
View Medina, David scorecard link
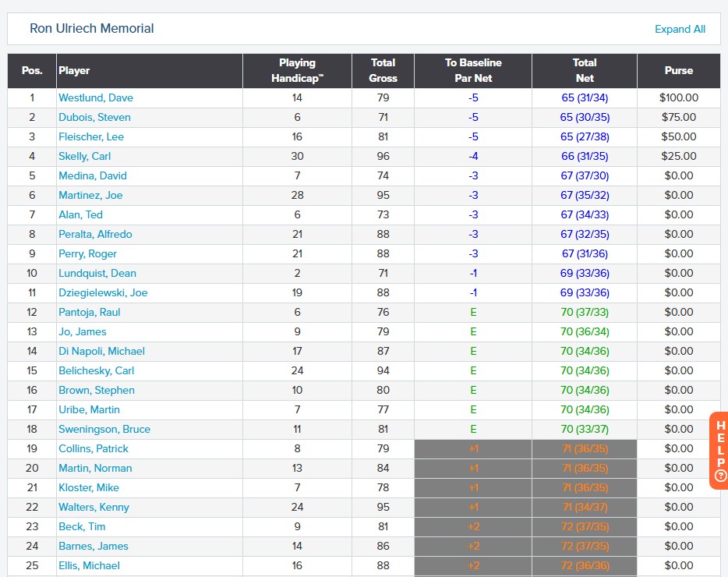(93, 176)
